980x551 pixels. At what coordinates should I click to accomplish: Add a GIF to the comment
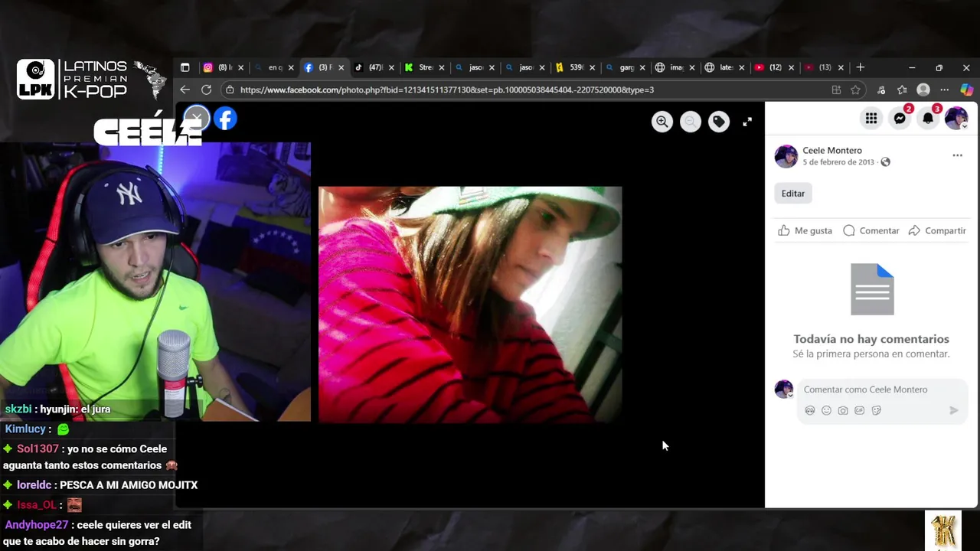(860, 411)
